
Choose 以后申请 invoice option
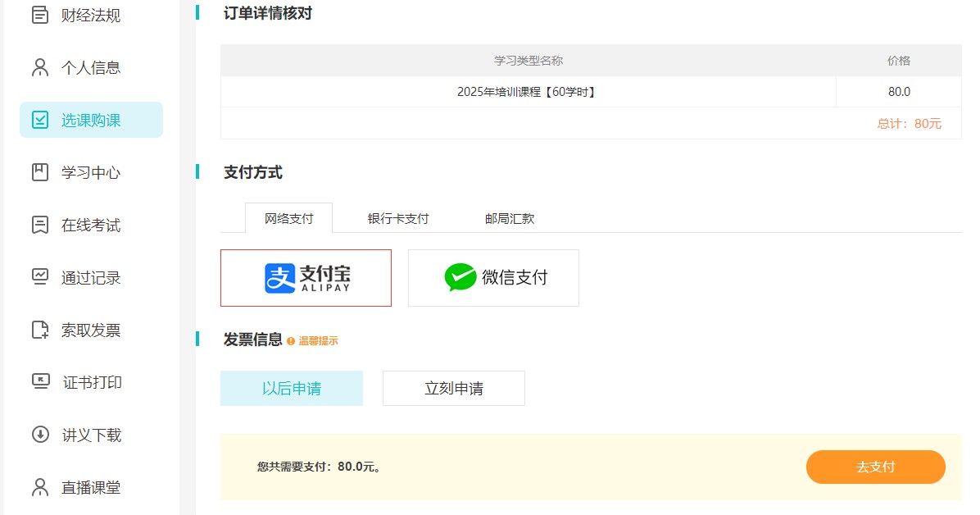pos(291,388)
